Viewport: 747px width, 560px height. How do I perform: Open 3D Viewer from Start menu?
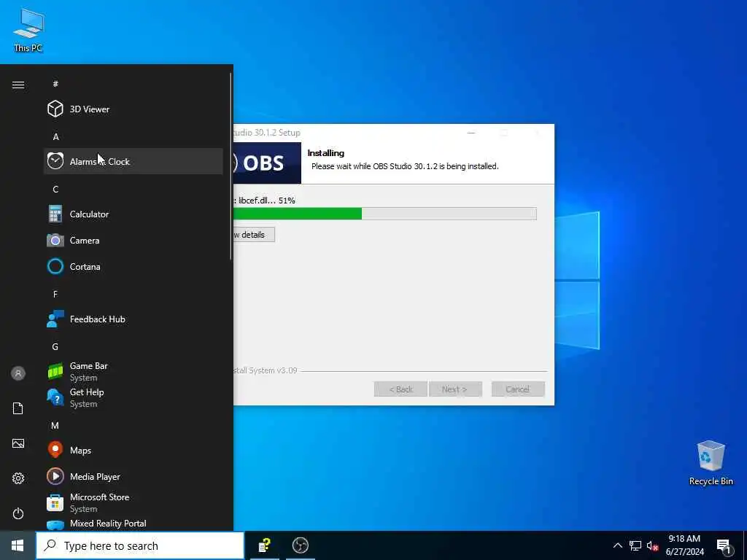tap(133, 109)
